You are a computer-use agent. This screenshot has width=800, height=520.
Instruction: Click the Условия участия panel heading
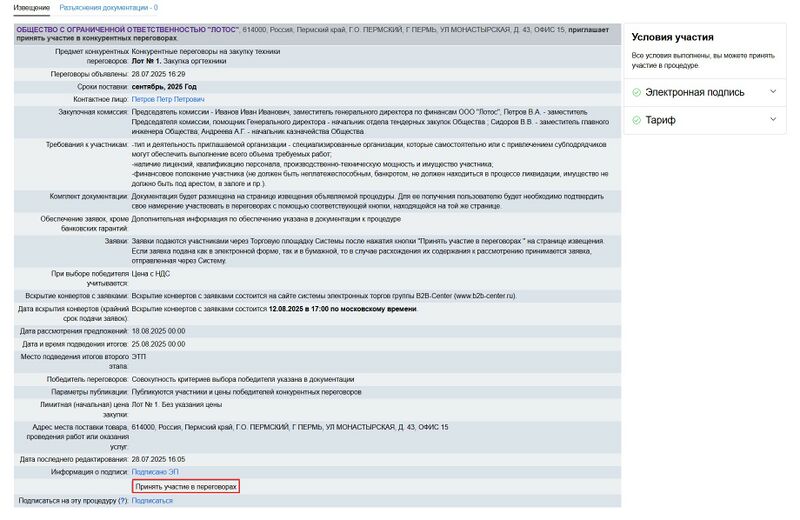pos(672,37)
